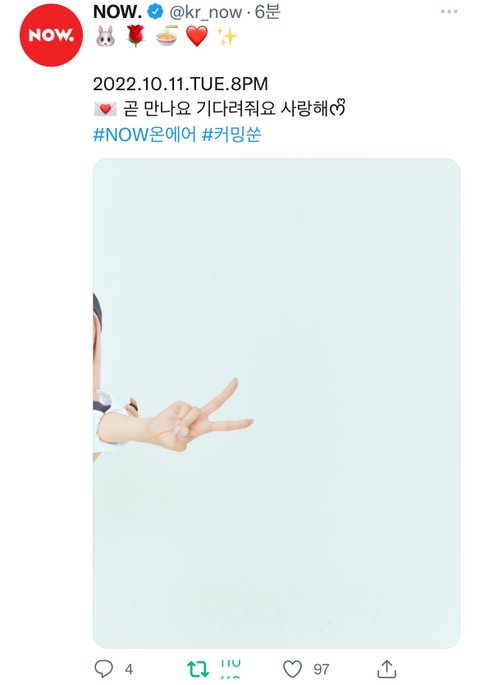Click the reply count 4
This screenshot has height=685, width=480.
tap(129, 669)
